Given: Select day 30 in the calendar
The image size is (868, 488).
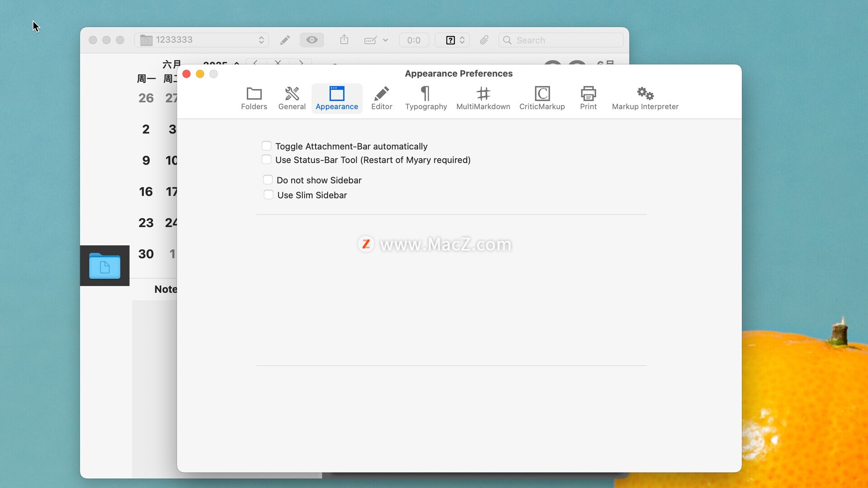Looking at the screenshot, I should coord(146,254).
